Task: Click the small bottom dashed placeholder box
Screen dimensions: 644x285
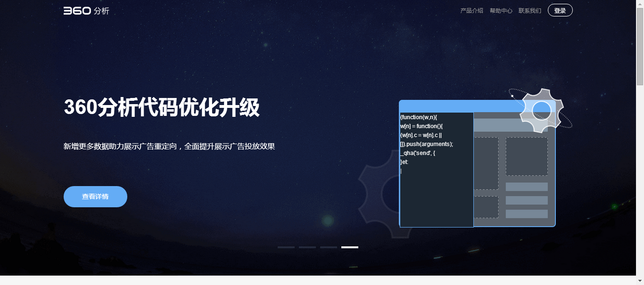Action: pos(486,207)
